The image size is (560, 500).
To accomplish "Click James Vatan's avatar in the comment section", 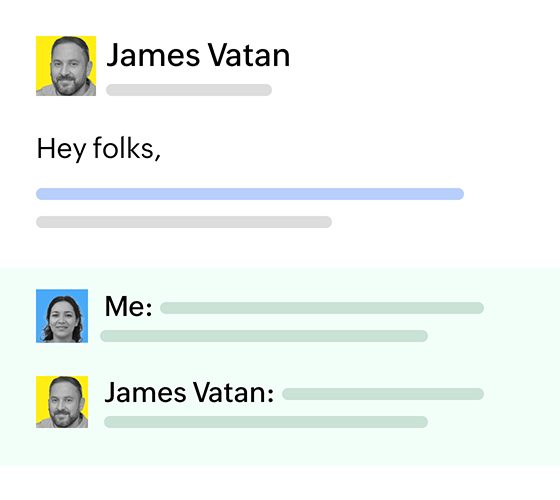I will click(62, 402).
